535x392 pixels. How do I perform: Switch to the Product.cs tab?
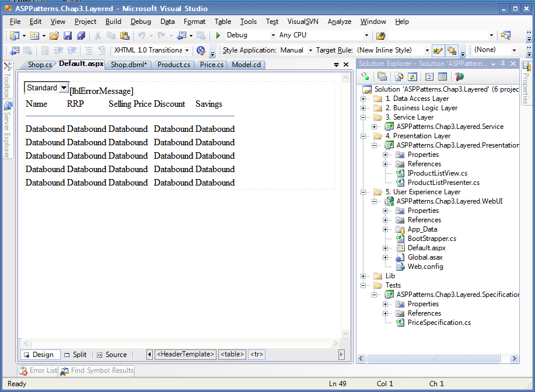click(174, 65)
